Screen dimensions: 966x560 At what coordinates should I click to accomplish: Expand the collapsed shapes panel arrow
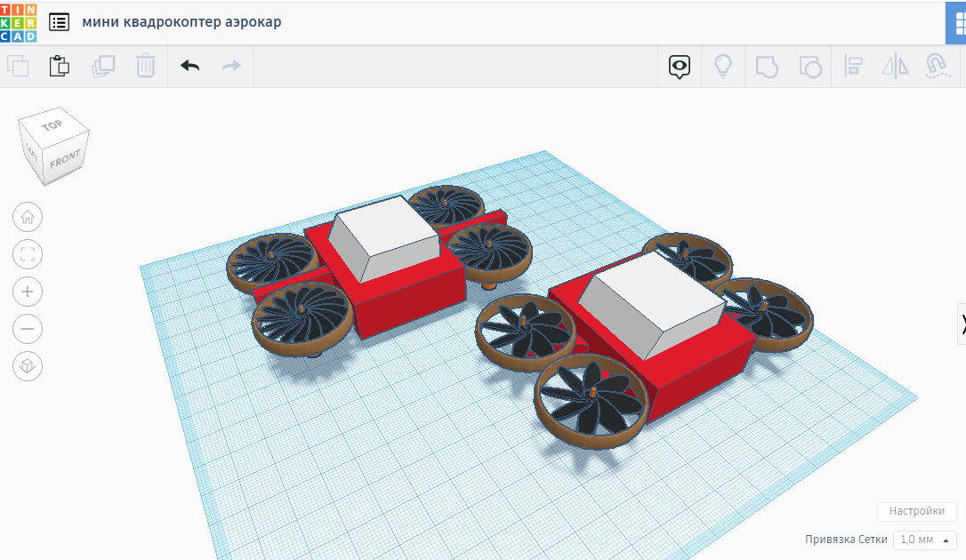[962, 323]
